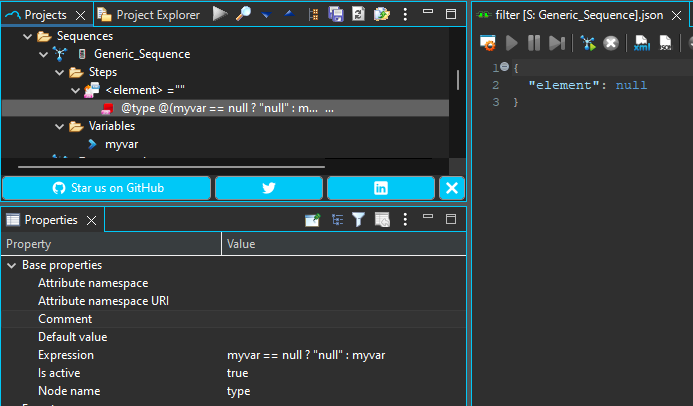Show the output as JSON
The image size is (693, 406).
(x=665, y=43)
